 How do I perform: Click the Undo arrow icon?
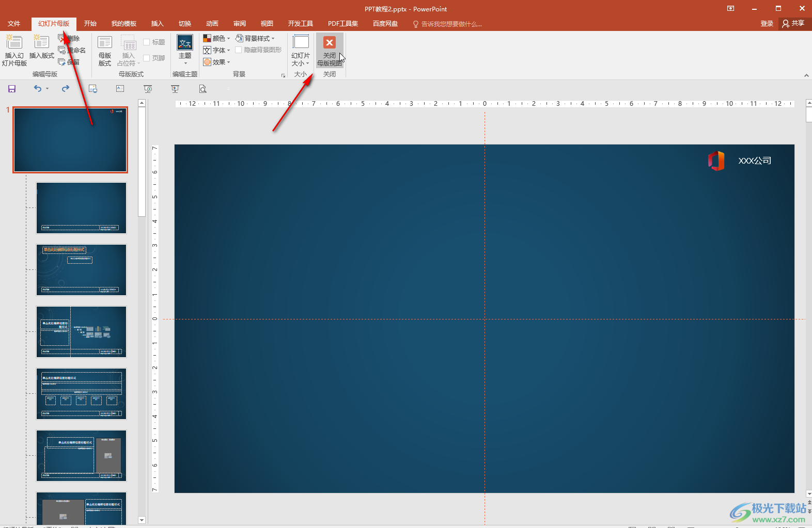pos(37,89)
